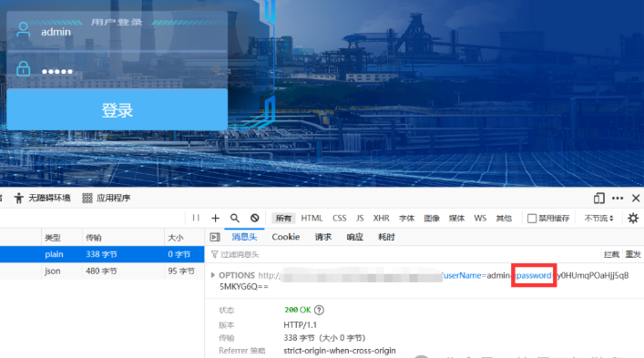The image size is (644, 358).
Task: Click the 登录 login button
Action: (x=118, y=109)
